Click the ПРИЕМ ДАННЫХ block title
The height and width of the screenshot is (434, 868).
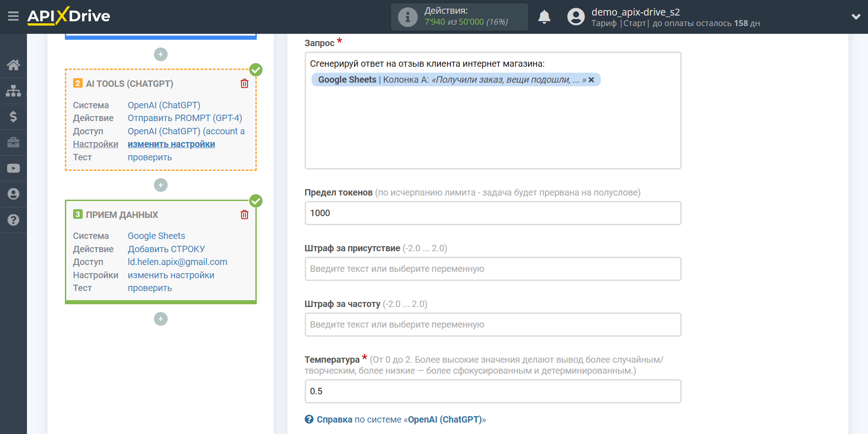pyautogui.click(x=122, y=215)
